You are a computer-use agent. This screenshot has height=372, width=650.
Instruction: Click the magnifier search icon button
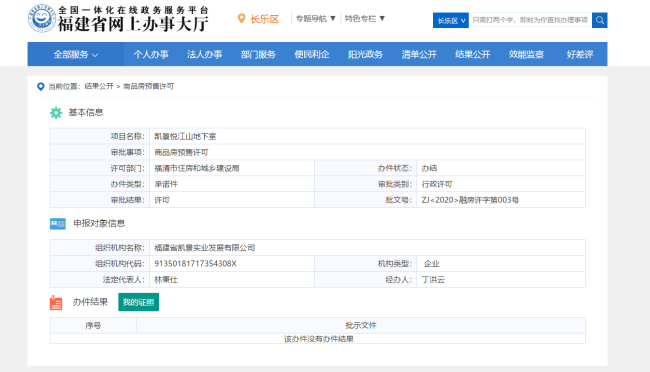(x=599, y=20)
